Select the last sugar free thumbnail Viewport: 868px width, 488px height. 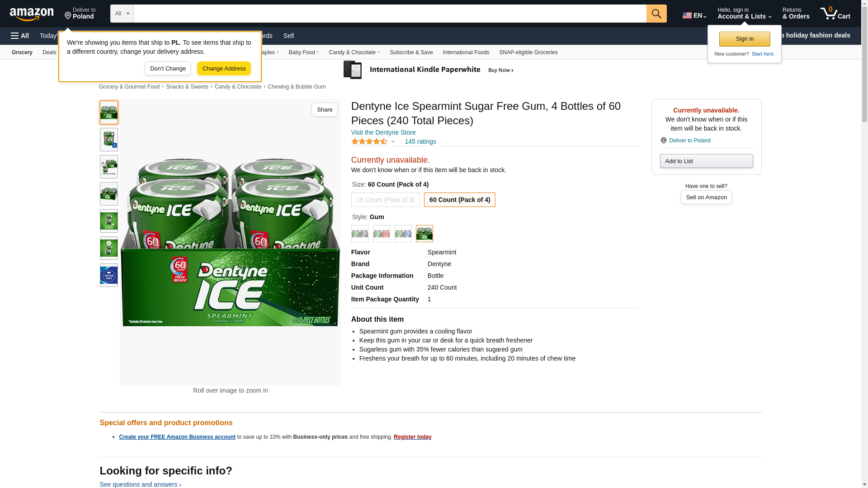[x=108, y=275]
